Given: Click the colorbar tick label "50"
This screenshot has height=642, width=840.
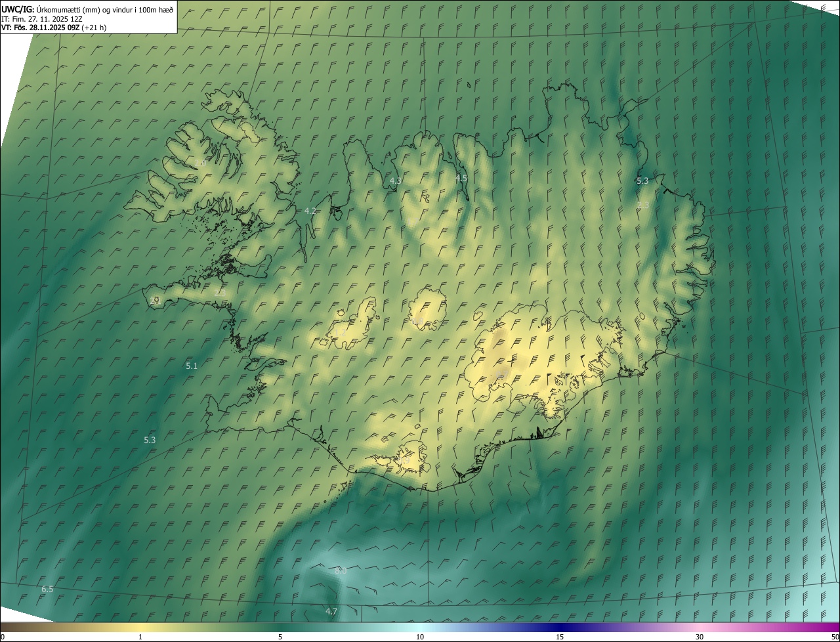Looking at the screenshot, I should coord(835,637).
